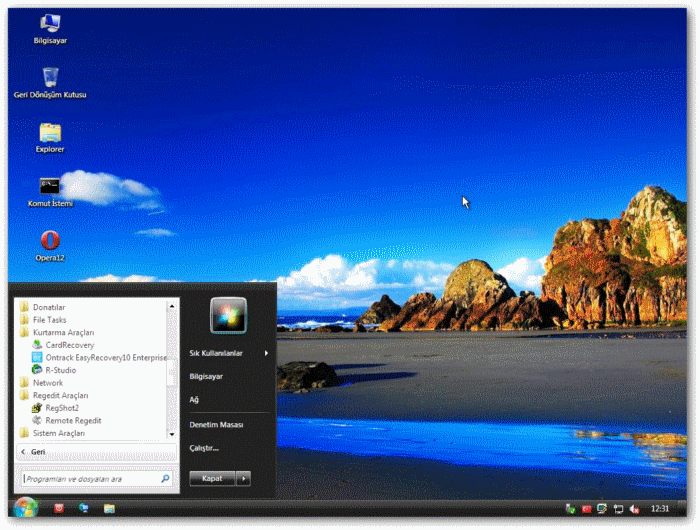Expand the Donatılar folder
This screenshot has height=530, width=700.
48,307
